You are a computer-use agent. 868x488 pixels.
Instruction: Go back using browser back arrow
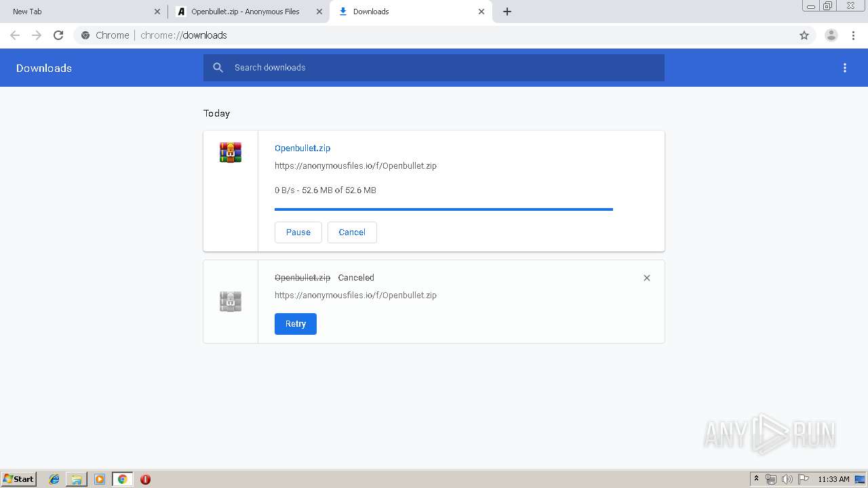pos(15,35)
